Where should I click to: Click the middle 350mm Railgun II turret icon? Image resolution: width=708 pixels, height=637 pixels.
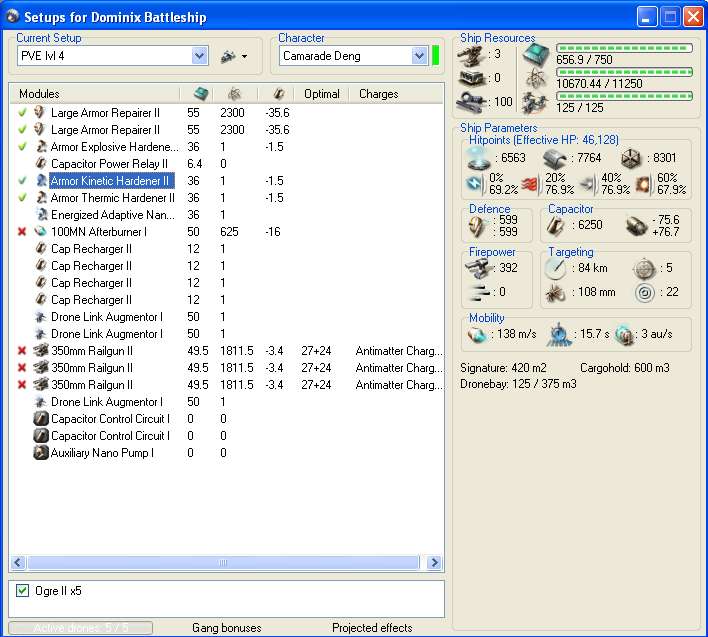[x=41, y=367]
